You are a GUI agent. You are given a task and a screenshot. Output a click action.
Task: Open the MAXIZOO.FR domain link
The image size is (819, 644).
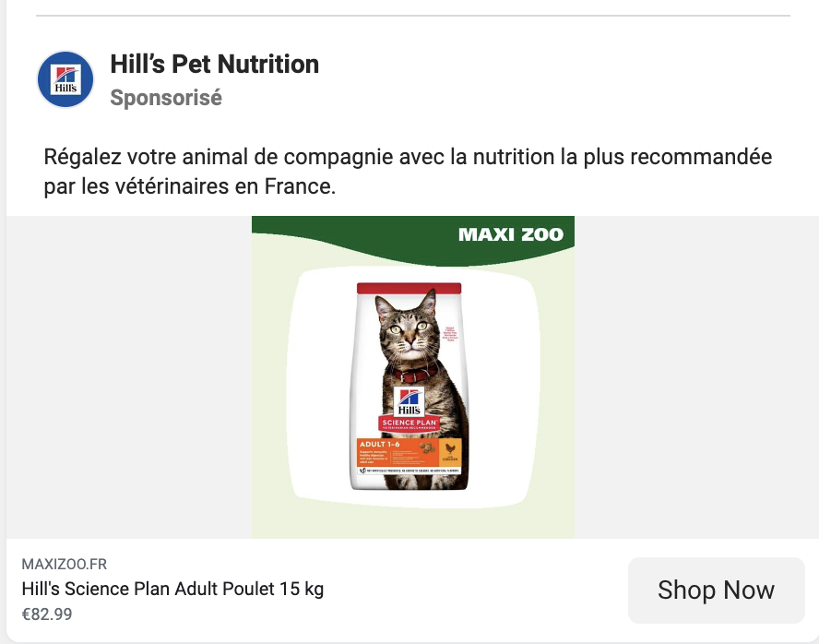click(65, 565)
